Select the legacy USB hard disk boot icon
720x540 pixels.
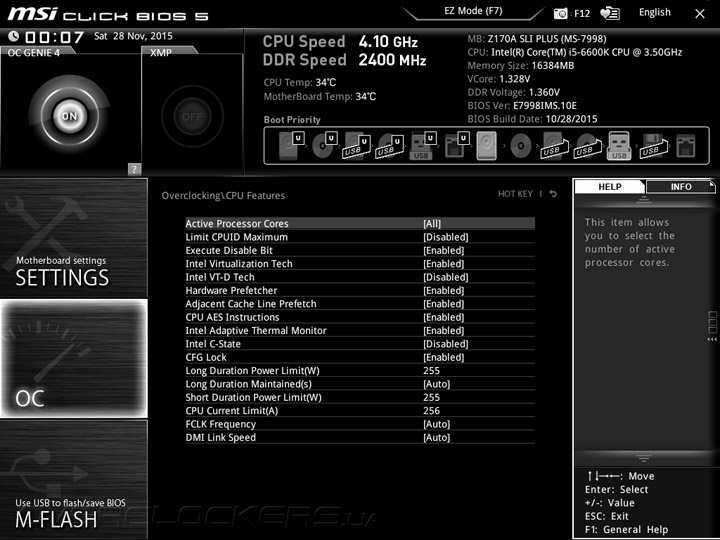(x=554, y=146)
